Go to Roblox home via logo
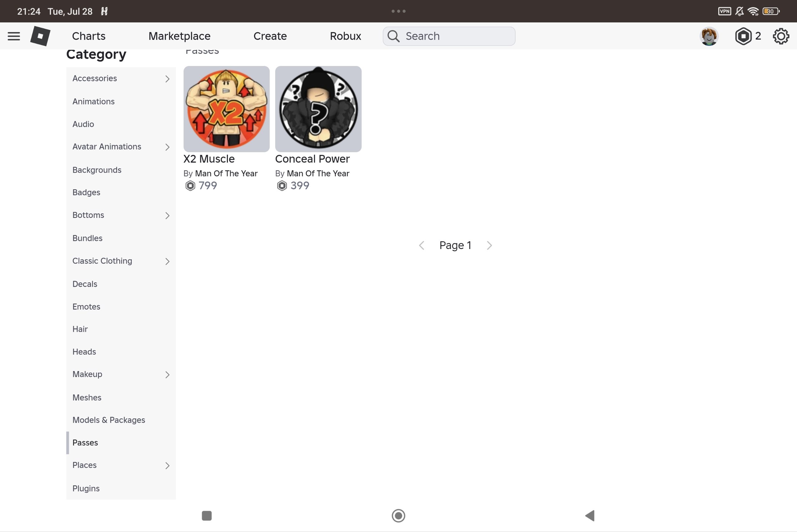Image resolution: width=797 pixels, height=532 pixels. [40, 36]
